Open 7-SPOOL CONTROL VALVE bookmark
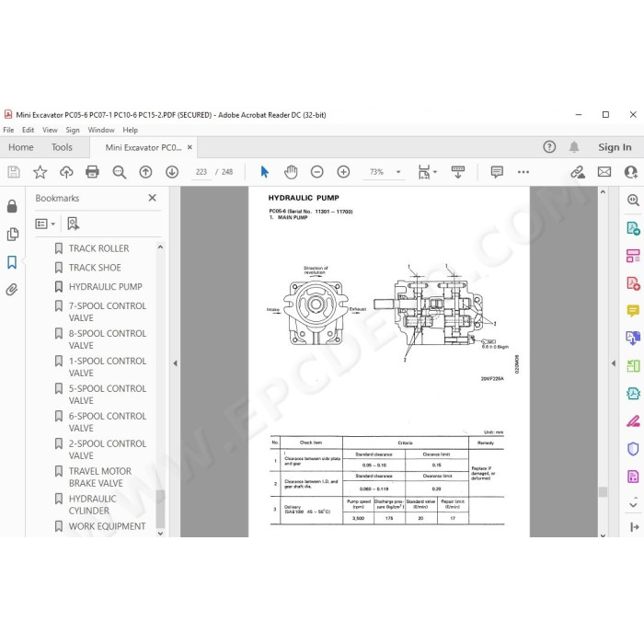This screenshot has width=644, height=644. [x=108, y=312]
